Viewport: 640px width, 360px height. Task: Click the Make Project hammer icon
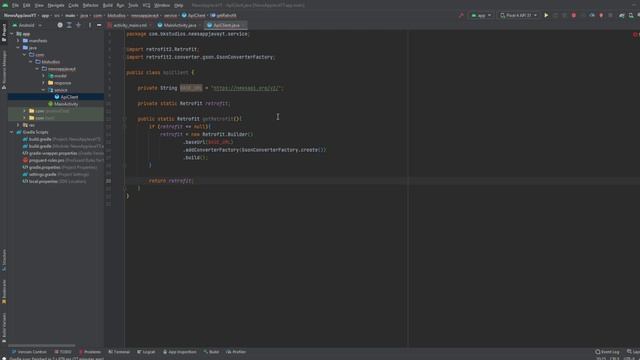pyautogui.click(x=461, y=16)
